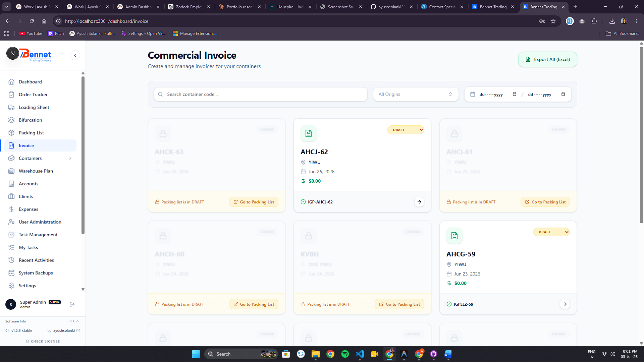Open the tab search dropdown arrow
Screen dimensions: 644x362
point(7,7)
